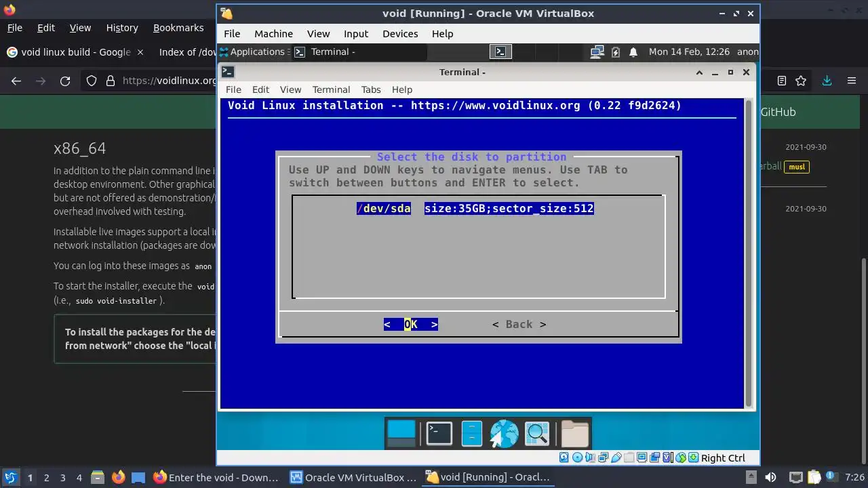Open the Terminal menu in terminal window

(331, 89)
